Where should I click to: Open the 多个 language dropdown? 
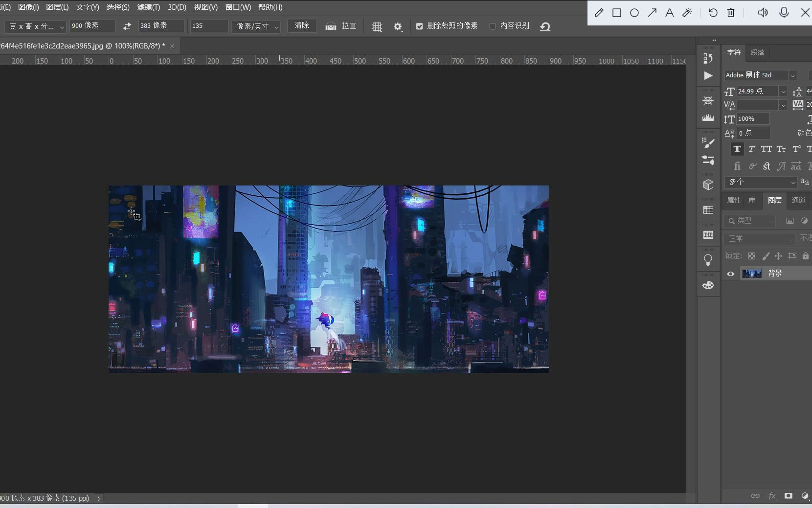[760, 182]
